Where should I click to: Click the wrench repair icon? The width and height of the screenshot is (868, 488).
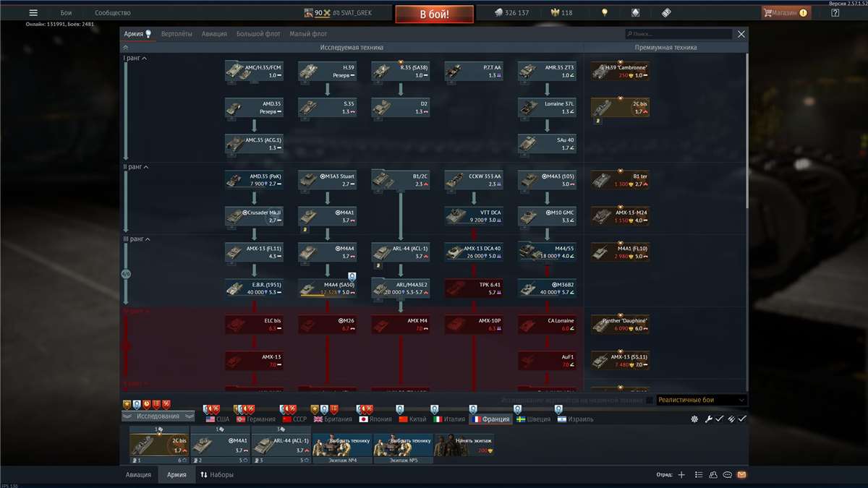click(709, 419)
